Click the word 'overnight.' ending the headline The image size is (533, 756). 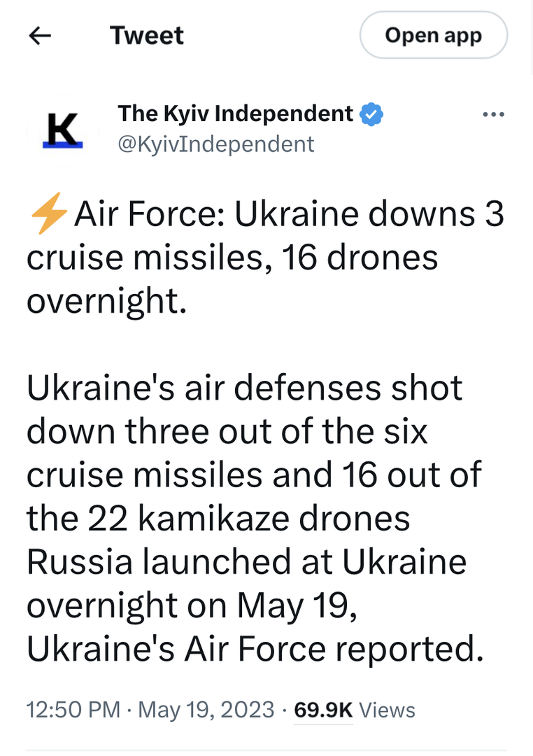107,302
